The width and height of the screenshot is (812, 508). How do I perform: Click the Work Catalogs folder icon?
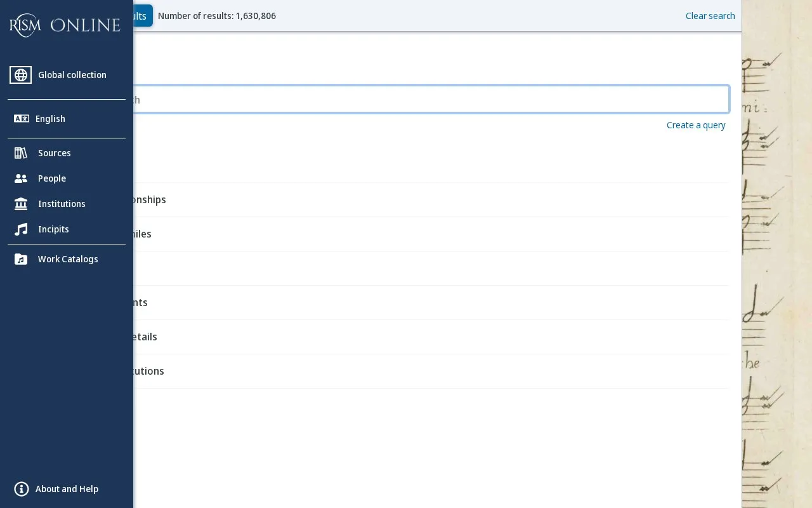click(x=21, y=259)
